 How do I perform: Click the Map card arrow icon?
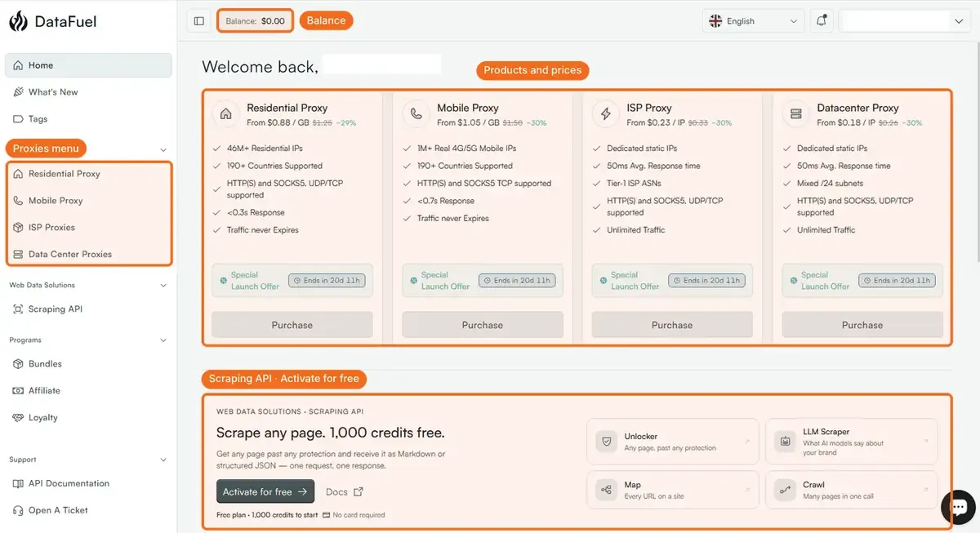[746, 490]
